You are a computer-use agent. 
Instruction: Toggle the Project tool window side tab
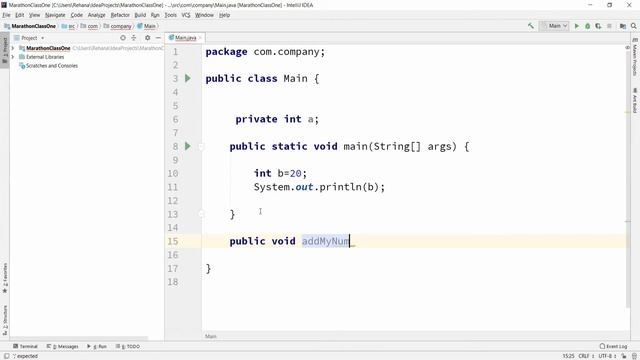coord(5,50)
